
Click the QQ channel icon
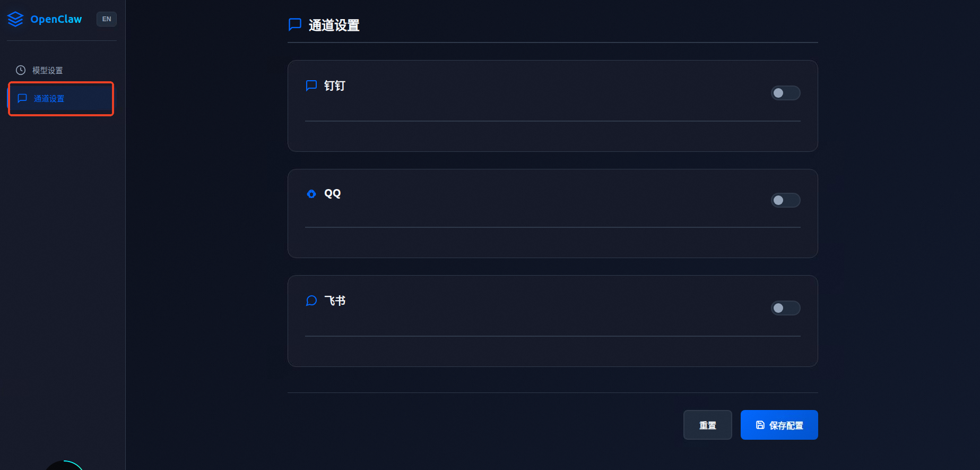point(311,194)
